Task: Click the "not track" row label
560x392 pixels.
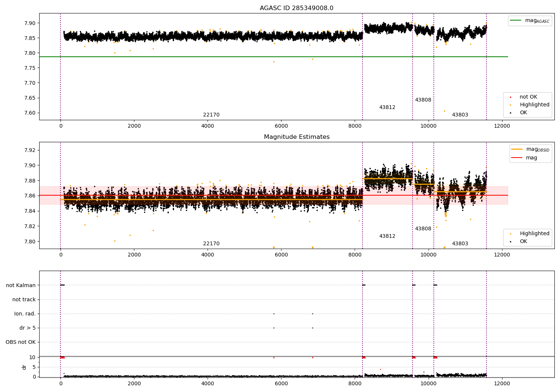Action: tap(24, 299)
